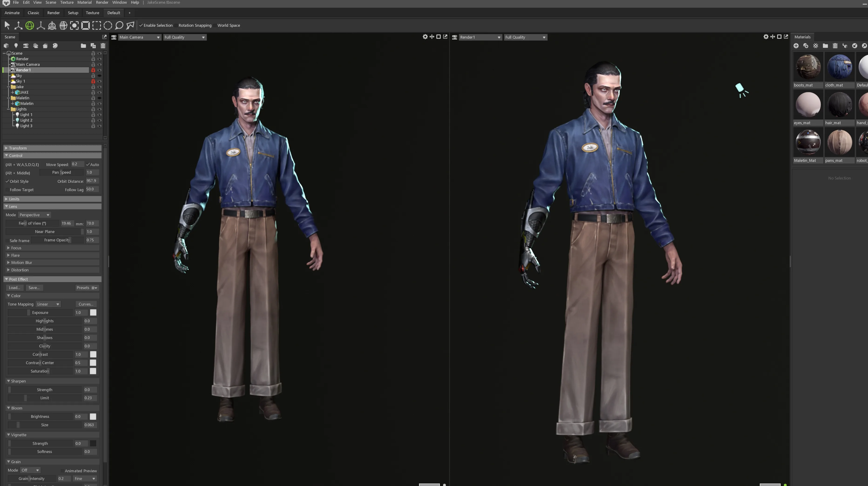Viewport: 868px width, 486px height.
Task: Enable Rotation Snapping checkbox
Action: pyautogui.click(x=176, y=25)
